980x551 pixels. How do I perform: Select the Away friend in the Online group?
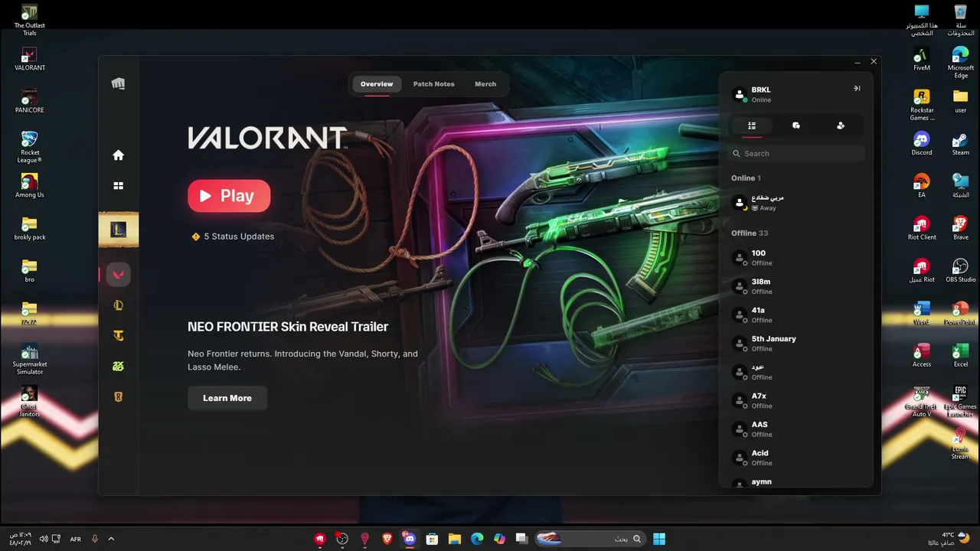[x=796, y=203]
